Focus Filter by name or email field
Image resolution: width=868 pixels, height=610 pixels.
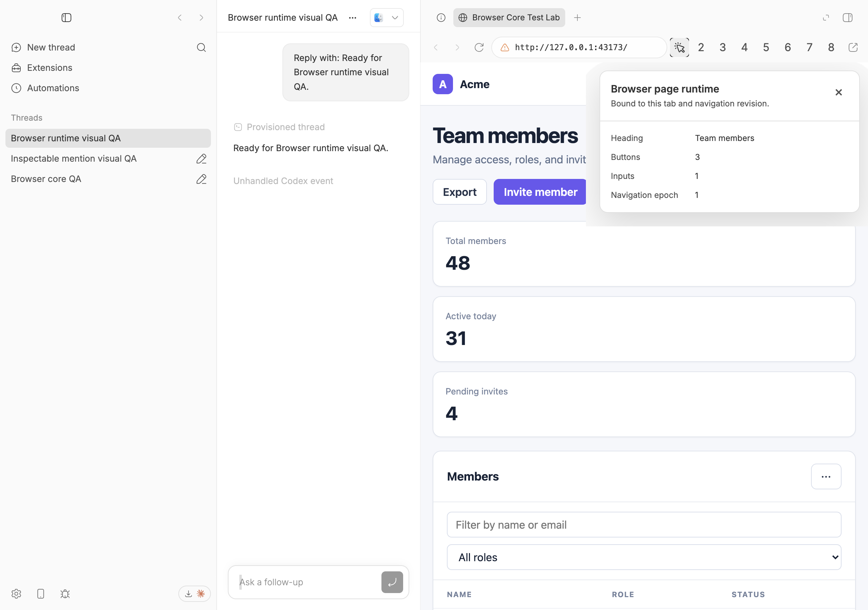click(644, 525)
